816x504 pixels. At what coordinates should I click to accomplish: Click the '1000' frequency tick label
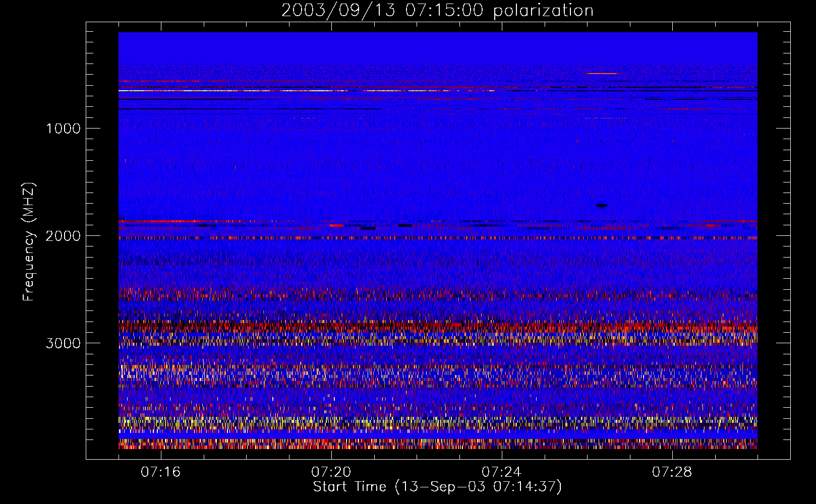(63, 129)
